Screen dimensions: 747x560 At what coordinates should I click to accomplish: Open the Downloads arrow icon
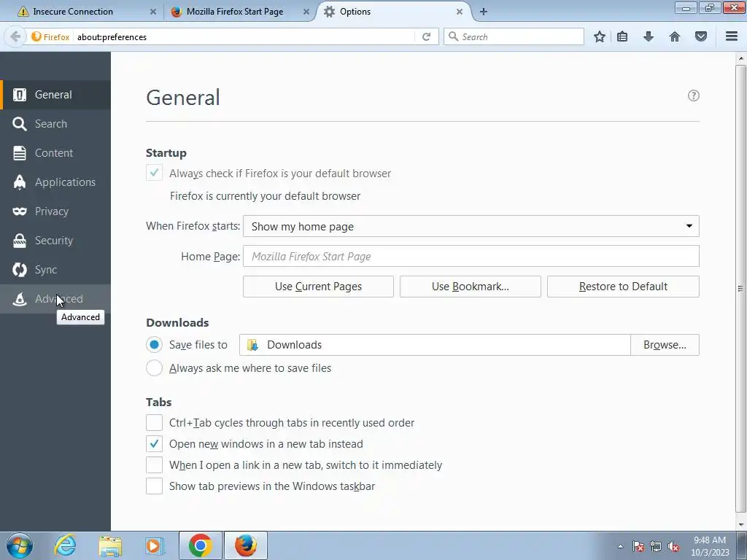[x=649, y=36]
